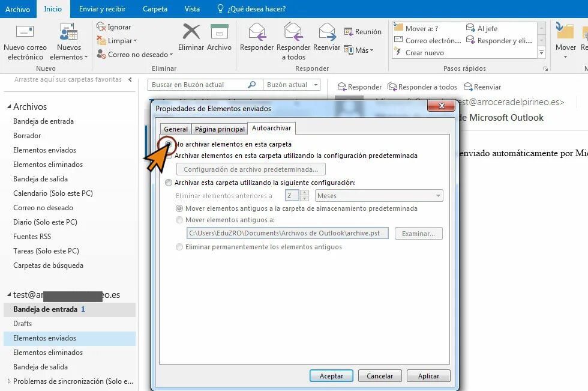The height and width of the screenshot is (391, 588).
Task: Switch to the Página principal dialog tab
Action: click(220, 129)
